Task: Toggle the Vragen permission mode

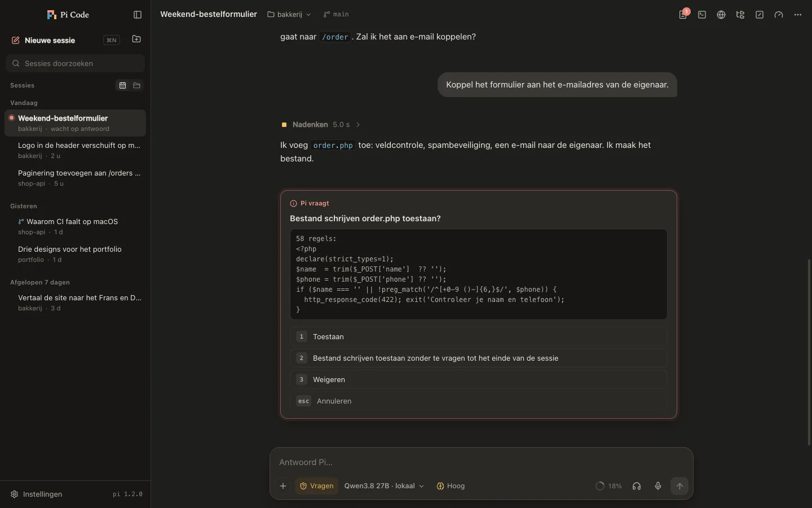Action: click(x=316, y=486)
